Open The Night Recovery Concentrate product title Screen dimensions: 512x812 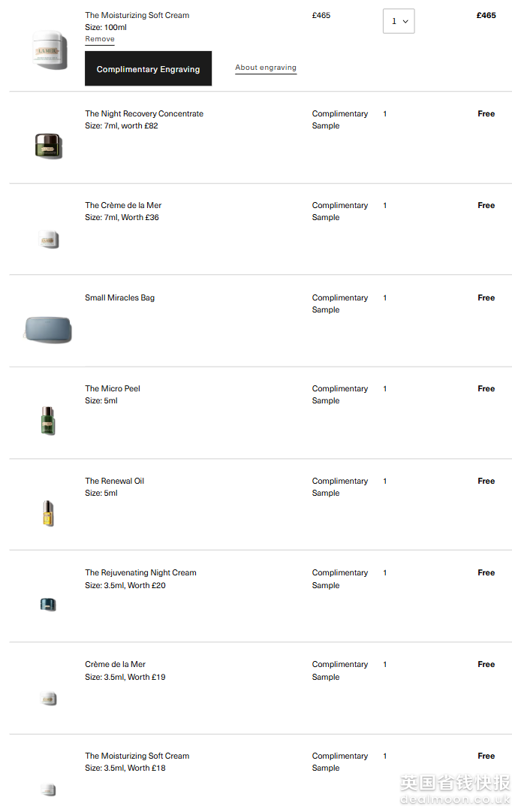point(144,114)
